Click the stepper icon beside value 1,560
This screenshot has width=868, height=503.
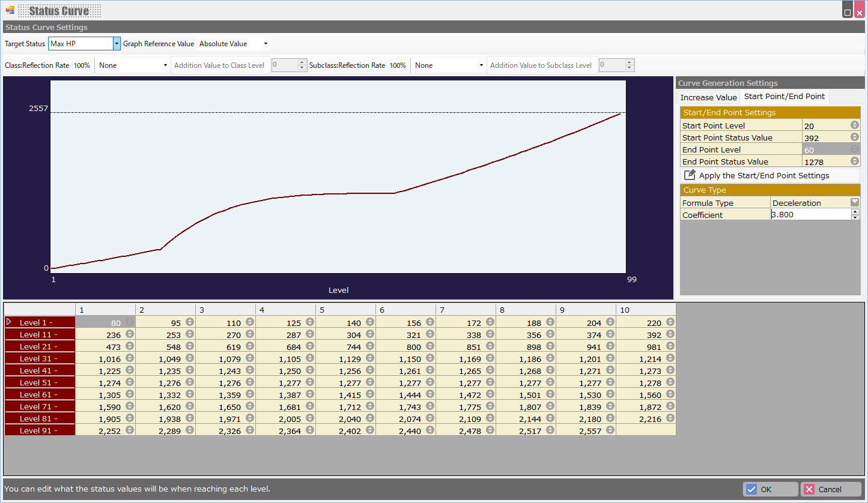[670, 394]
